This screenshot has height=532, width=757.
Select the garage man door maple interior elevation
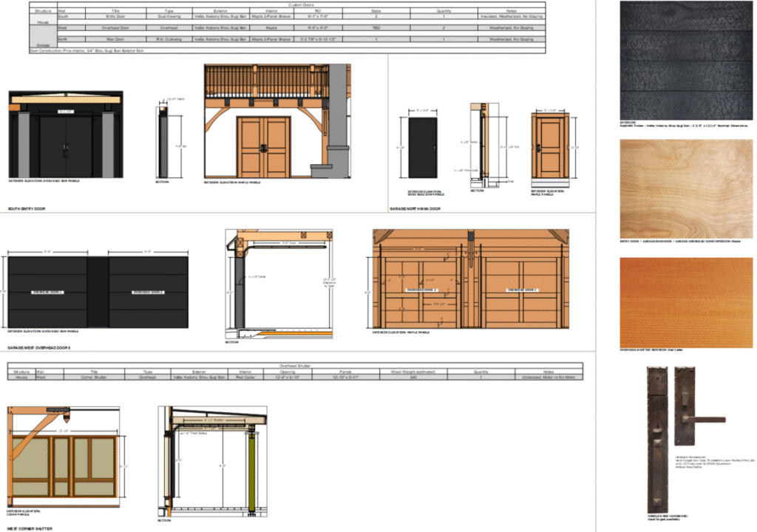coord(549,146)
